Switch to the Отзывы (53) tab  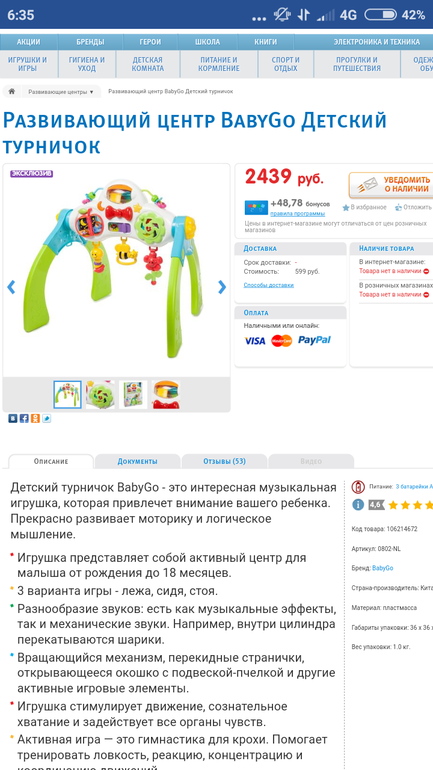[x=224, y=461]
